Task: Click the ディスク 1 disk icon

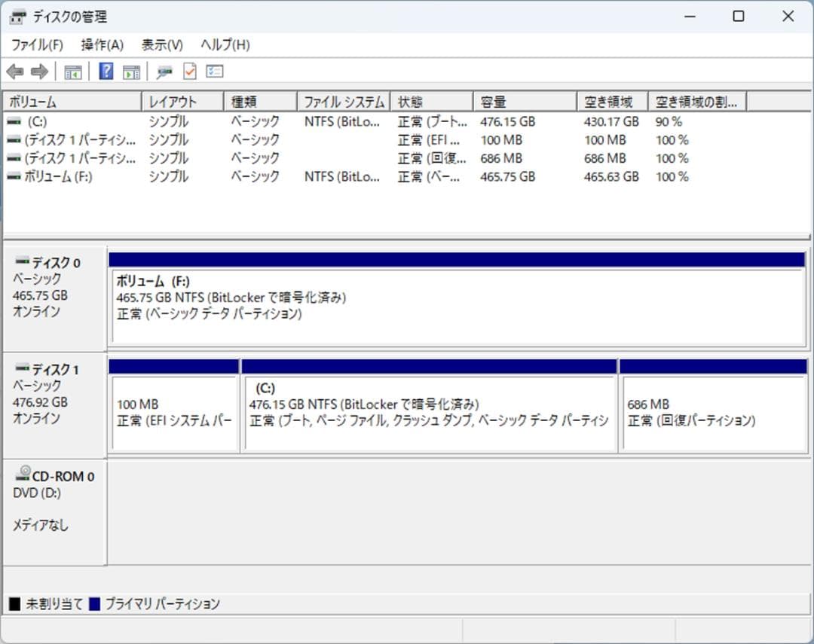Action: coord(22,369)
